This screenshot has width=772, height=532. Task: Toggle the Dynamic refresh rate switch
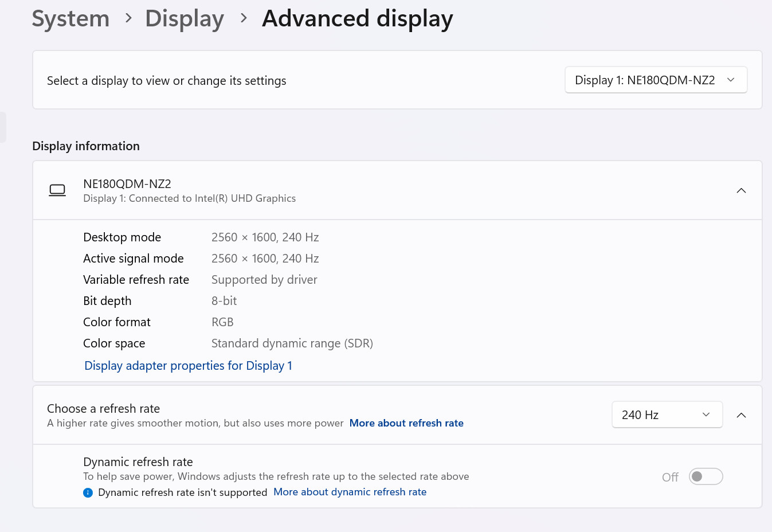(x=706, y=476)
